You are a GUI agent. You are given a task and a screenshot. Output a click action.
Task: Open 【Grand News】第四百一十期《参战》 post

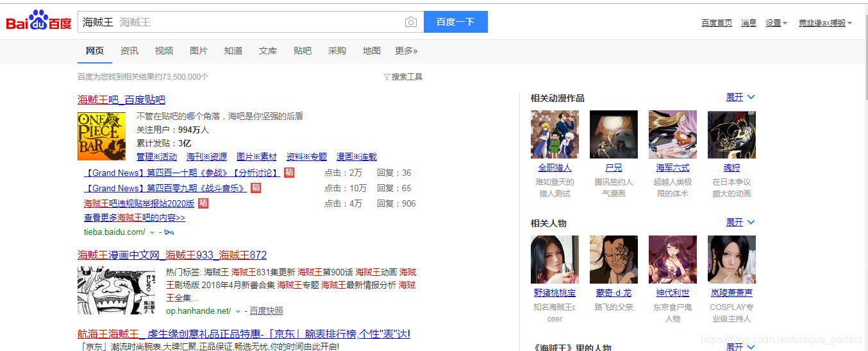coord(182,173)
